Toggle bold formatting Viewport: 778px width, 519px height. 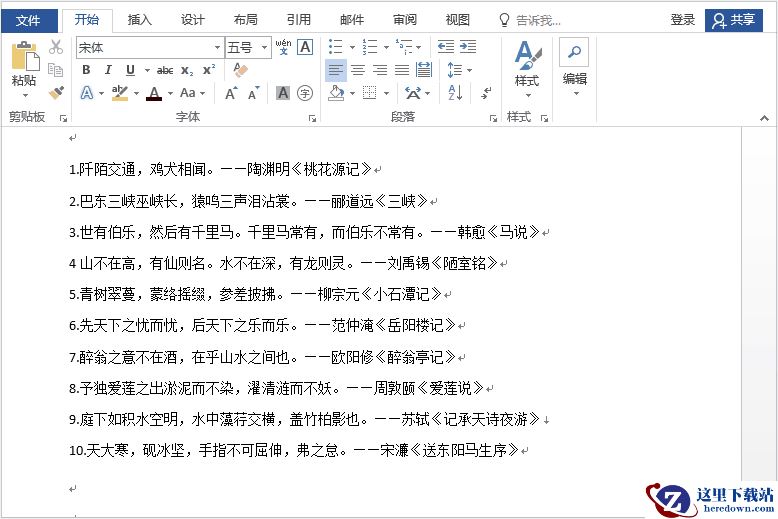coord(86,70)
